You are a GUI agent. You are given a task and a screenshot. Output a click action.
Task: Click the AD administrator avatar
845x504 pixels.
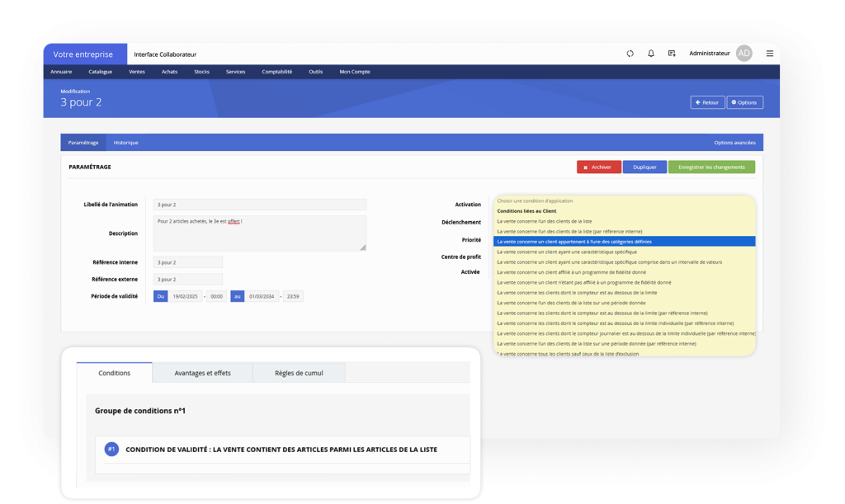(x=744, y=54)
